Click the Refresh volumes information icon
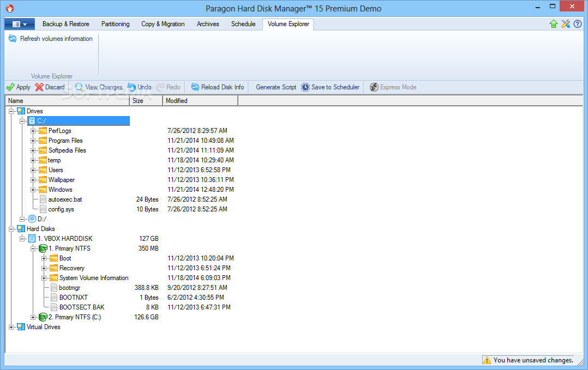This screenshot has height=370, width=588. coord(13,39)
